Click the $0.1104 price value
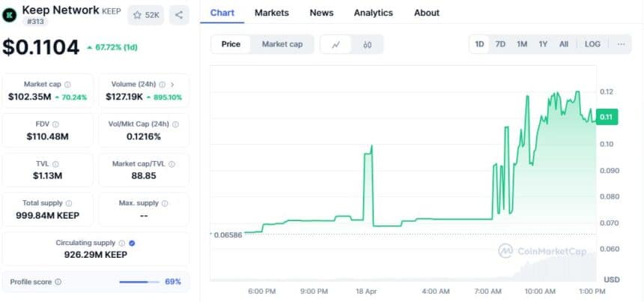The width and height of the screenshot is (644, 302). (40, 47)
